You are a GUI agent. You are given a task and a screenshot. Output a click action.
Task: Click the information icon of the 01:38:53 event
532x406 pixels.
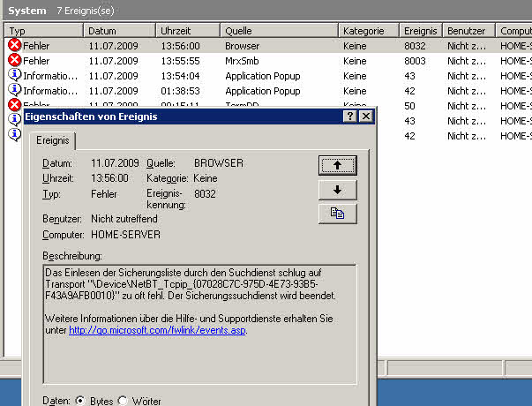[14, 90]
